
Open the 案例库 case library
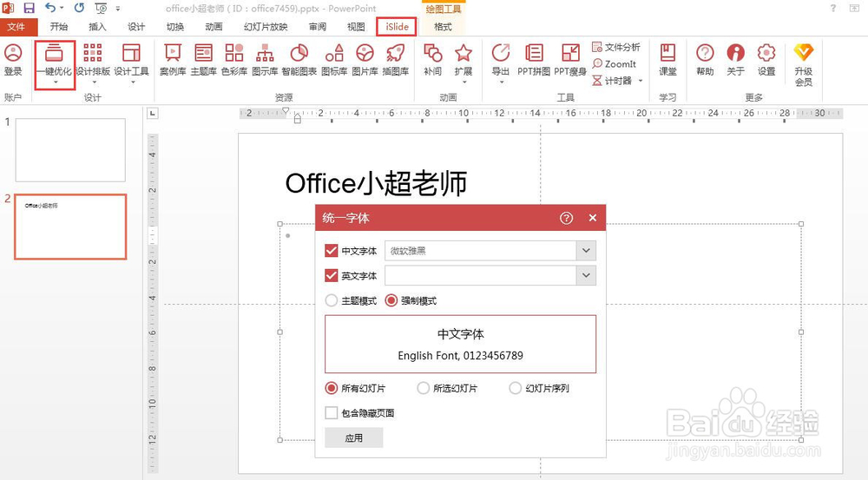[173, 59]
